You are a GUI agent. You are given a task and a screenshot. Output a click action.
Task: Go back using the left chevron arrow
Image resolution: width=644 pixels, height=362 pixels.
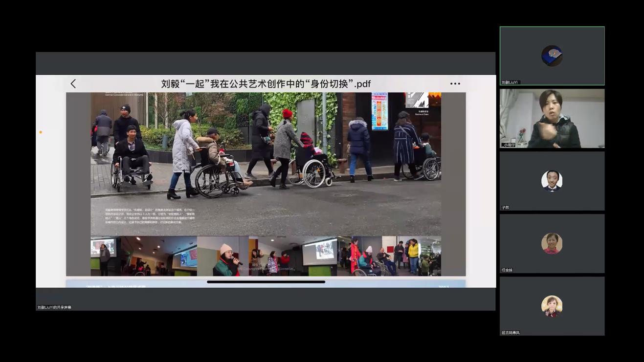pos(73,84)
